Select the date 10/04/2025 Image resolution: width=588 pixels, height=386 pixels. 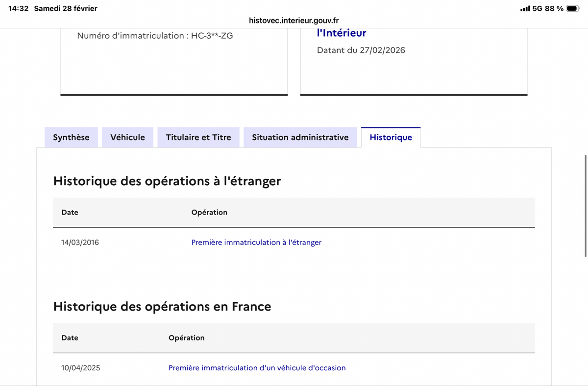[x=80, y=367]
